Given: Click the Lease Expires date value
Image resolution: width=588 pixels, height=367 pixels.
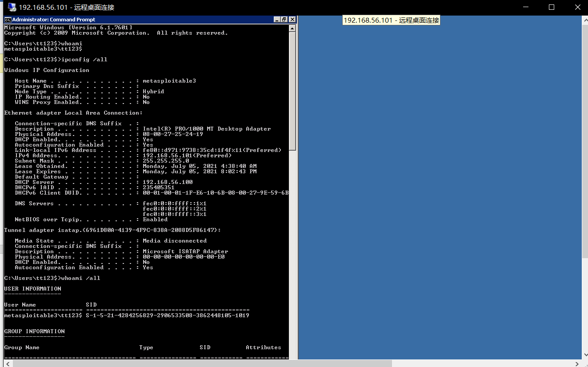Looking at the screenshot, I should (200, 172).
